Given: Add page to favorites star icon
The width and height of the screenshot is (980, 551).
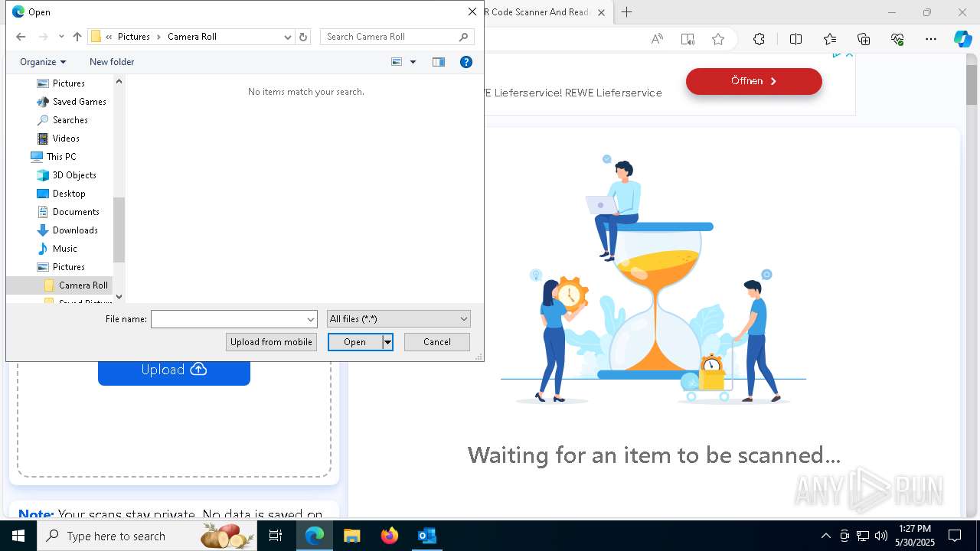Looking at the screenshot, I should [718, 39].
